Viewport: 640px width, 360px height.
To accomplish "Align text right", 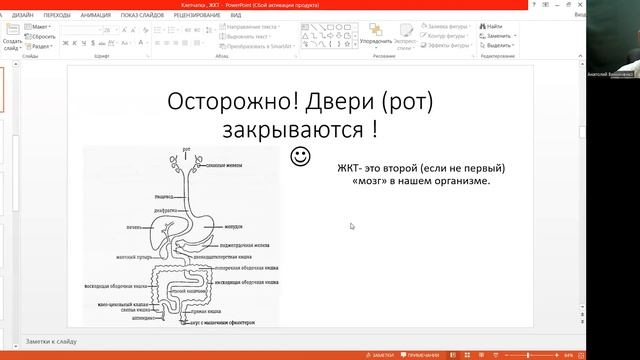I will click(x=176, y=43).
